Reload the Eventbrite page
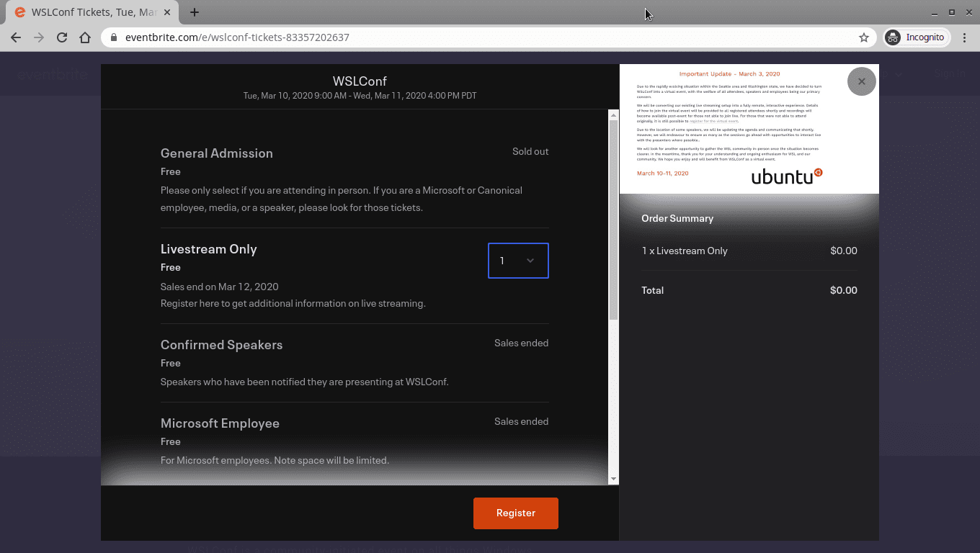Image resolution: width=980 pixels, height=553 pixels. [62, 37]
